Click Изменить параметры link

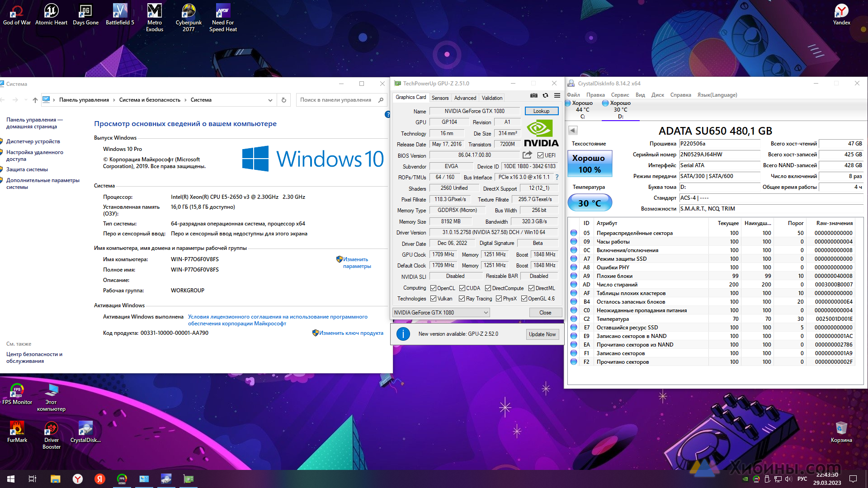[357, 263]
